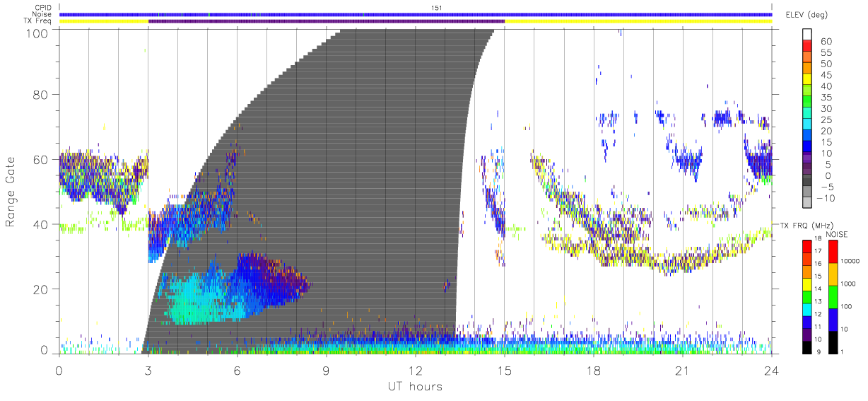Click the white top segment of ELEV color bar
This screenshot has width=868, height=401.
pos(807,35)
